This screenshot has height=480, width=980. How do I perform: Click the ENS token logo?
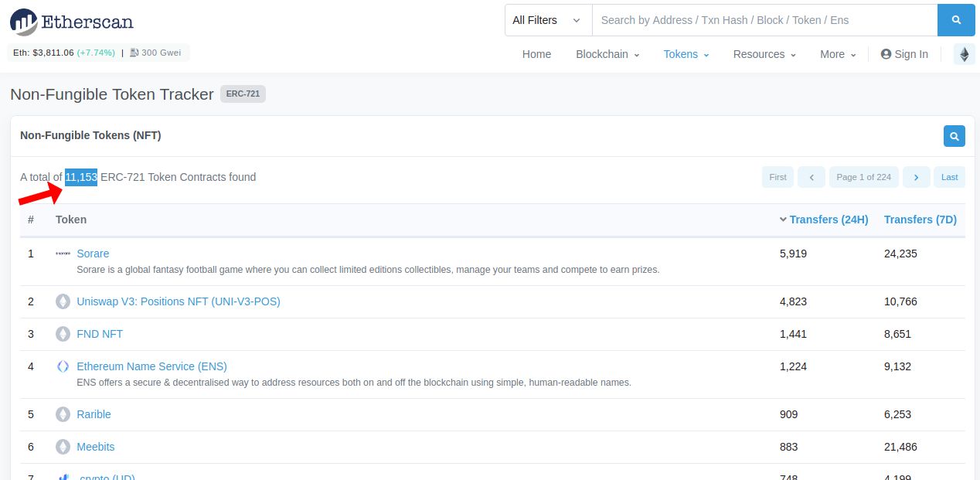coord(63,366)
